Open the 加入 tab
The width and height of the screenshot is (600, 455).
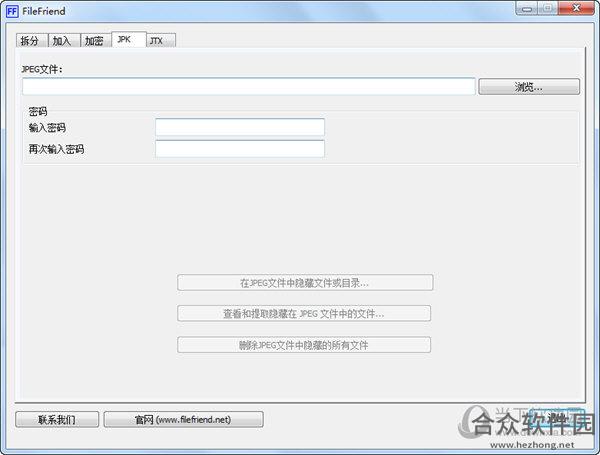point(64,41)
